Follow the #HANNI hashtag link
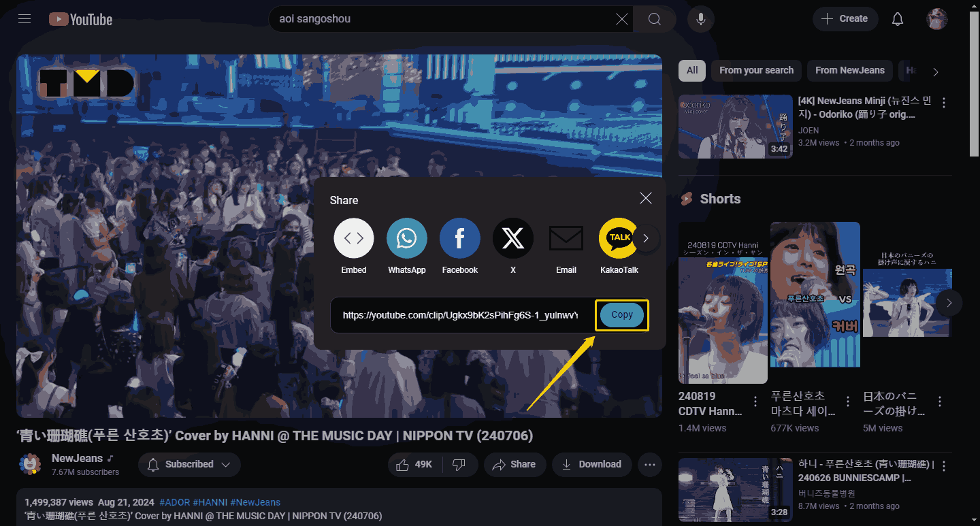Viewport: 980px width, 526px height. click(210, 502)
